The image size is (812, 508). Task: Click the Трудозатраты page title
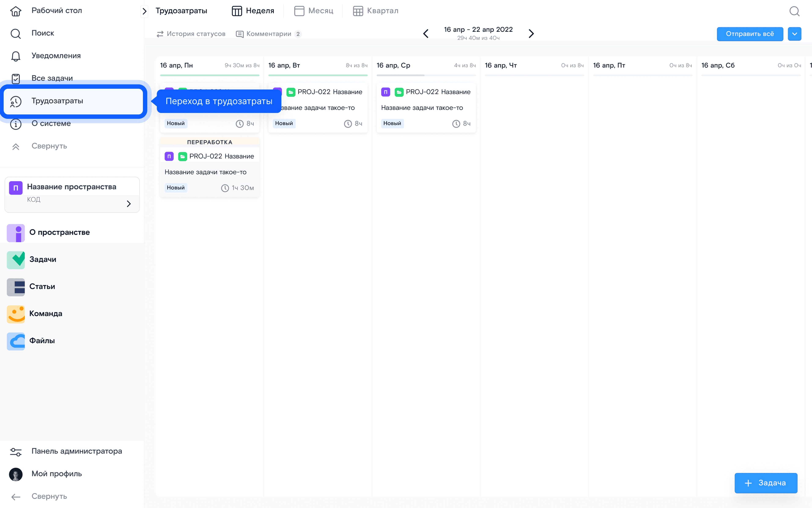[181, 11]
